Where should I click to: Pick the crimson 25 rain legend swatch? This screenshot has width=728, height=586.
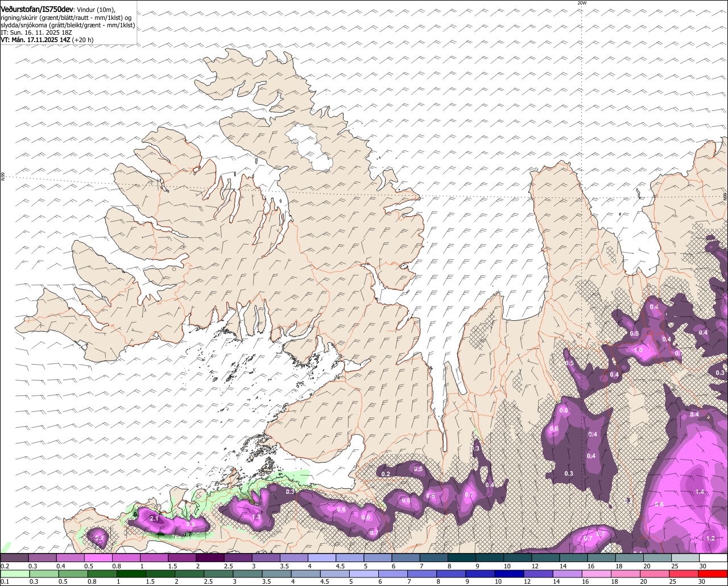[684, 573]
